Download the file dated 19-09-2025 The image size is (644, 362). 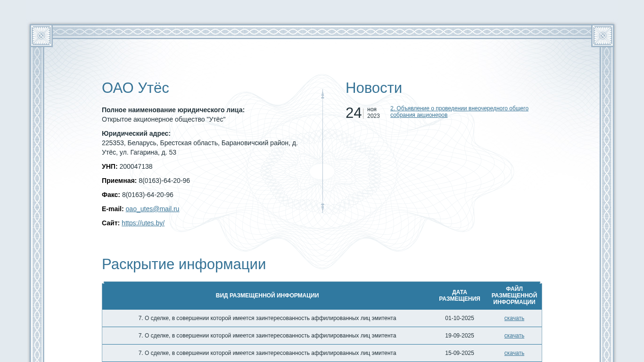tap(514, 336)
